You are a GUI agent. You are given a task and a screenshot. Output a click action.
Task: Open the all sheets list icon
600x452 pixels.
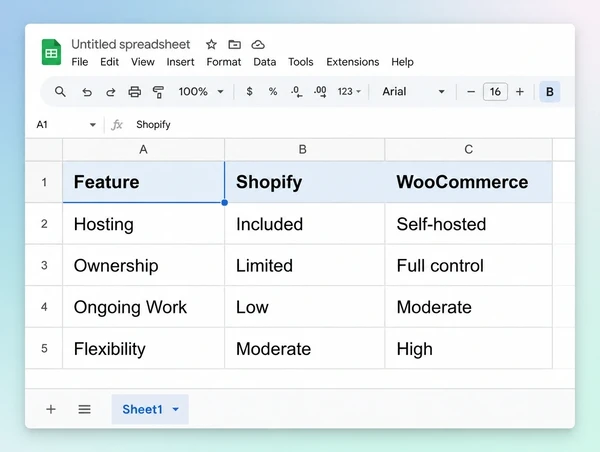click(x=85, y=410)
